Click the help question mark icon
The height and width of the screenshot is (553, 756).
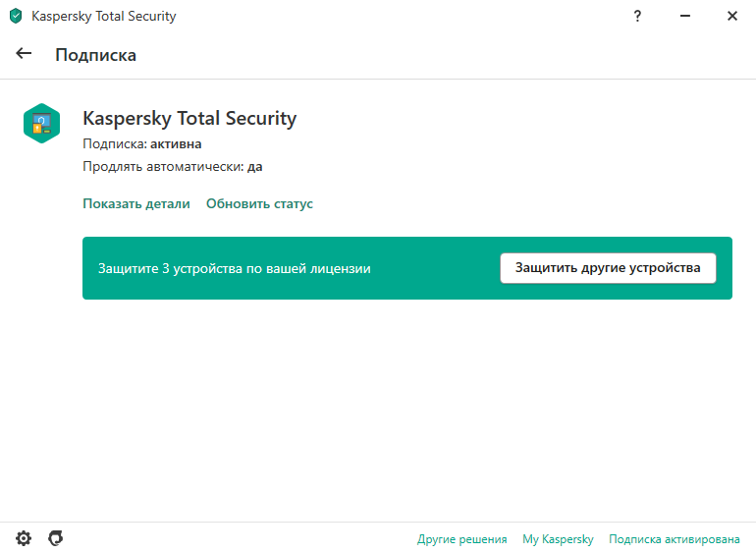pyautogui.click(x=637, y=16)
